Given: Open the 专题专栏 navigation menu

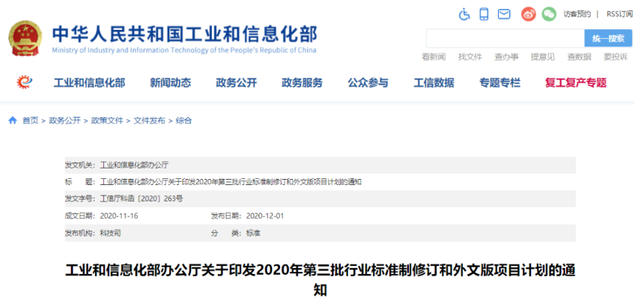Looking at the screenshot, I should click(x=499, y=83).
